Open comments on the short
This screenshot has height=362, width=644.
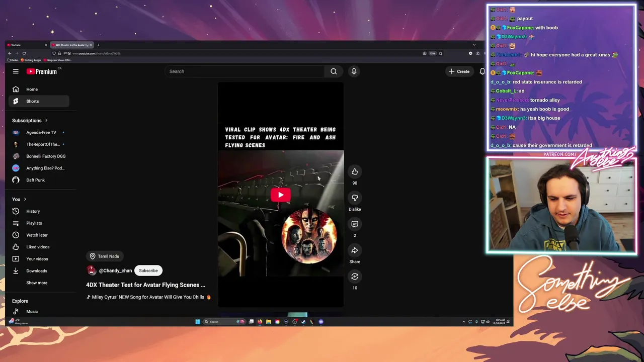tap(355, 224)
